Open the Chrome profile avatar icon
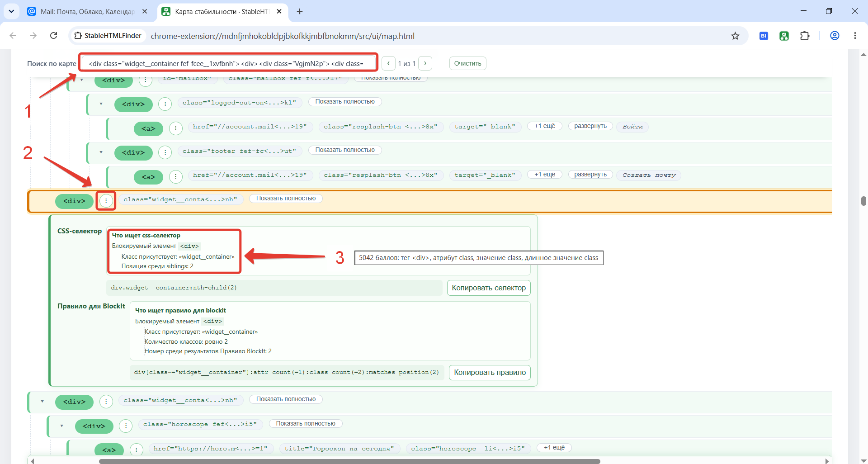The width and height of the screenshot is (868, 464). point(835,36)
